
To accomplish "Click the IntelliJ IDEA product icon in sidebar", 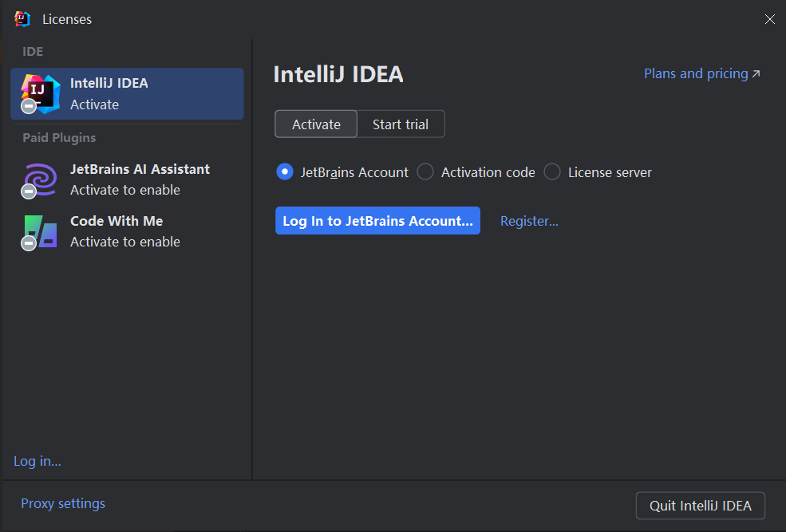I will [x=40, y=93].
